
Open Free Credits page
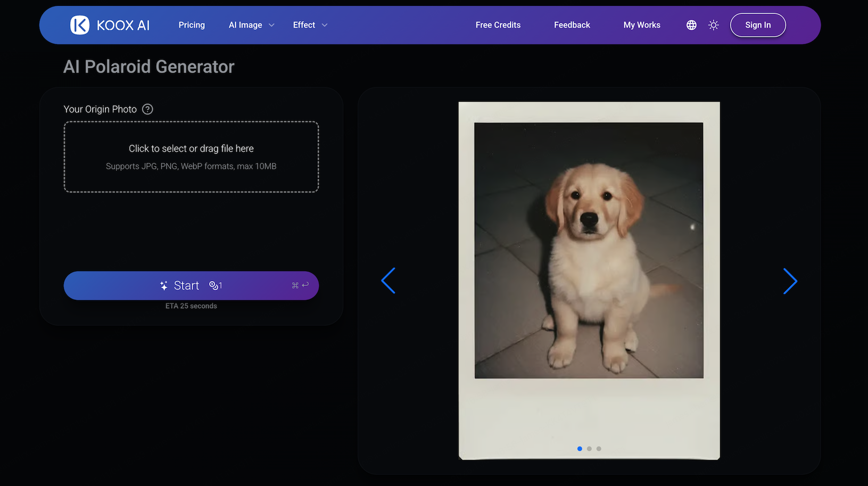[498, 25]
